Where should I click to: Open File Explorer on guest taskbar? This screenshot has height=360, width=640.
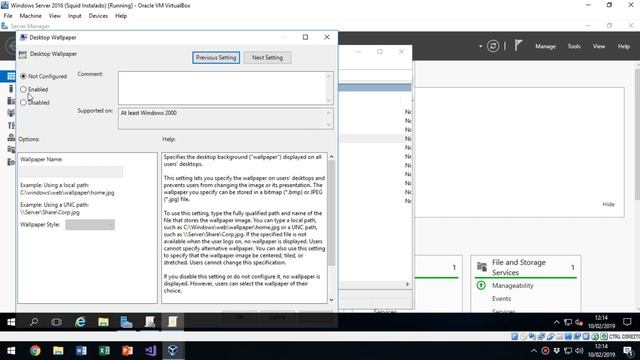pyautogui.click(x=103, y=322)
